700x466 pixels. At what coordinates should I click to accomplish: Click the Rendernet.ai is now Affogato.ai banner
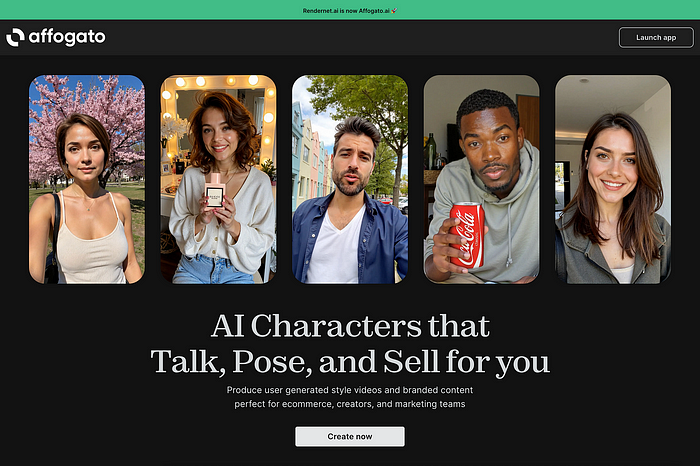point(346,11)
